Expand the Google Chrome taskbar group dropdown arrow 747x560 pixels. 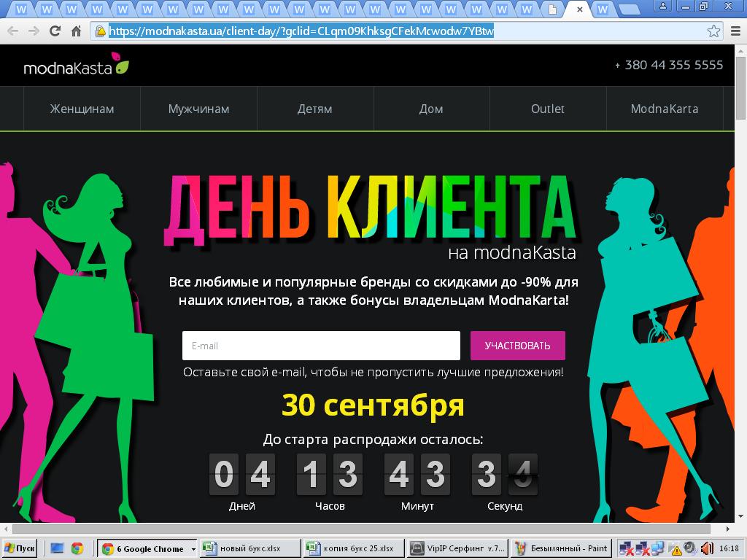tap(193, 548)
